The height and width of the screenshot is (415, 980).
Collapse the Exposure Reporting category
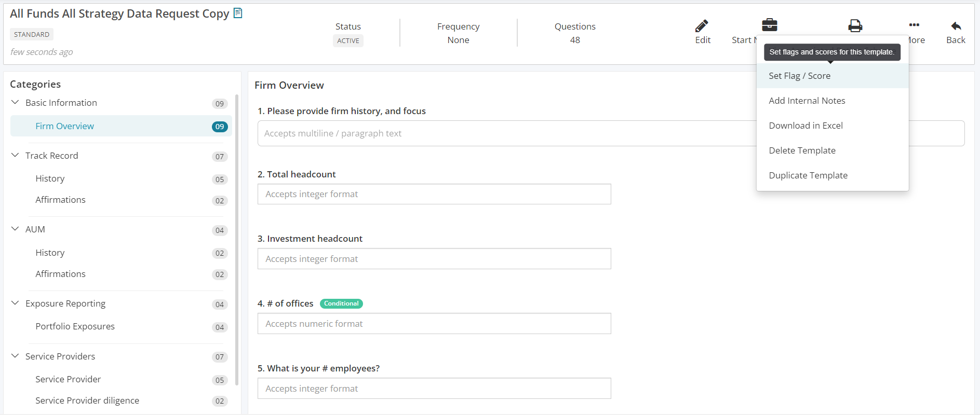point(15,303)
